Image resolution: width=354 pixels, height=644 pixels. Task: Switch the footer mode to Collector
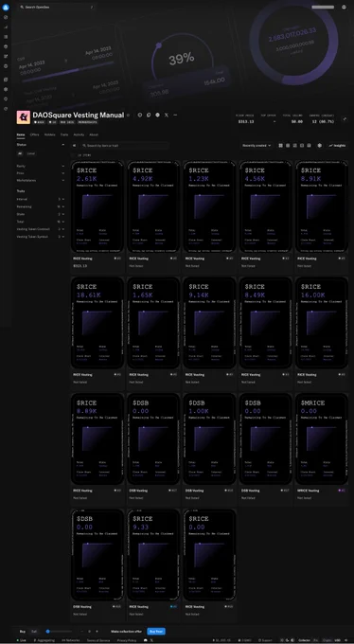[305, 640]
